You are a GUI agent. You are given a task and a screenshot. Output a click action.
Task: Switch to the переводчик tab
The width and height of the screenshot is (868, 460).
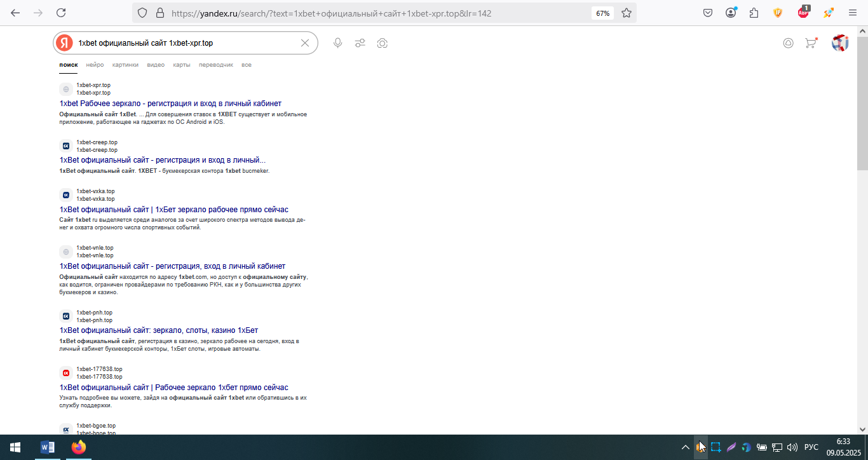[216, 65]
